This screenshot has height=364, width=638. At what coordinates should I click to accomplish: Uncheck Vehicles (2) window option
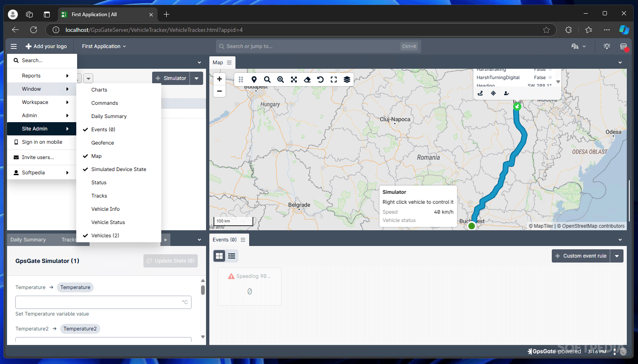[x=119, y=236]
